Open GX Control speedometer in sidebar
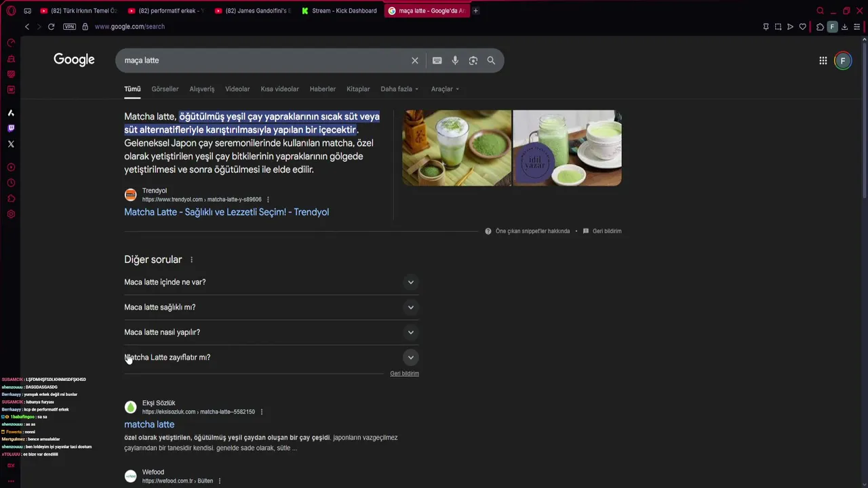868x488 pixels. coord(11,43)
